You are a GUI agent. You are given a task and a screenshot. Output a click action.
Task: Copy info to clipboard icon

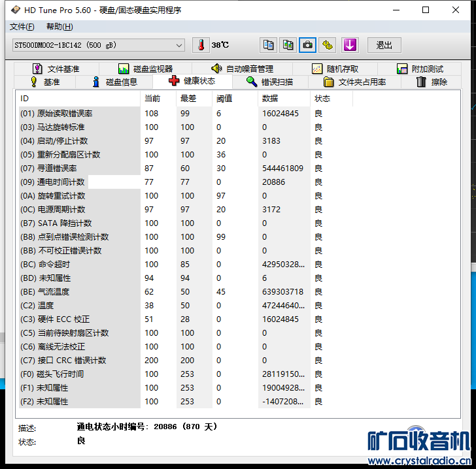[x=268, y=45]
